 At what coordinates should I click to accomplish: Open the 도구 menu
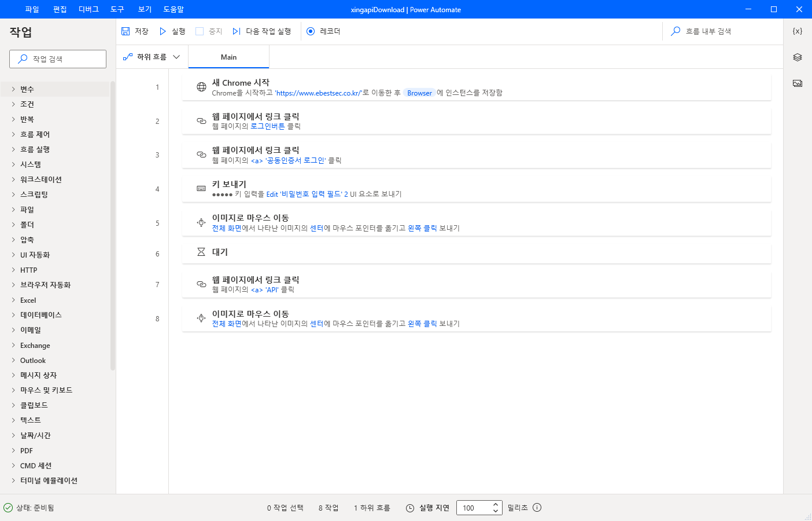(117, 9)
